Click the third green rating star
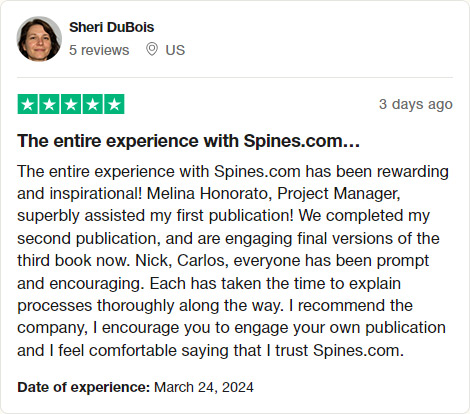Image resolution: width=470 pixels, height=414 pixels. [x=71, y=104]
